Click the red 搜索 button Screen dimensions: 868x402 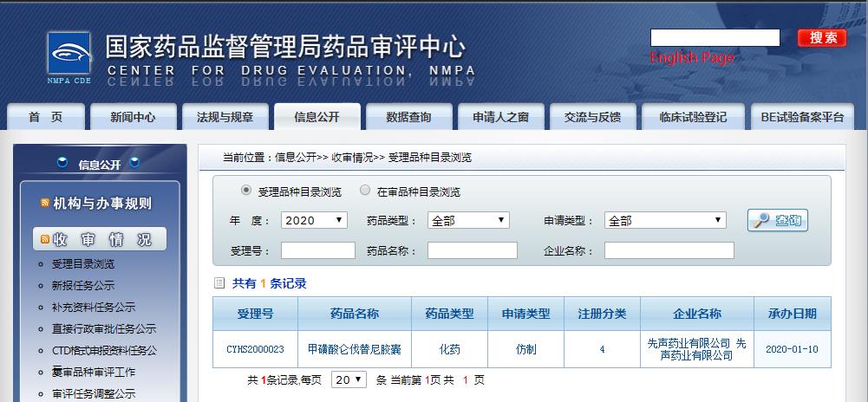pos(822,37)
